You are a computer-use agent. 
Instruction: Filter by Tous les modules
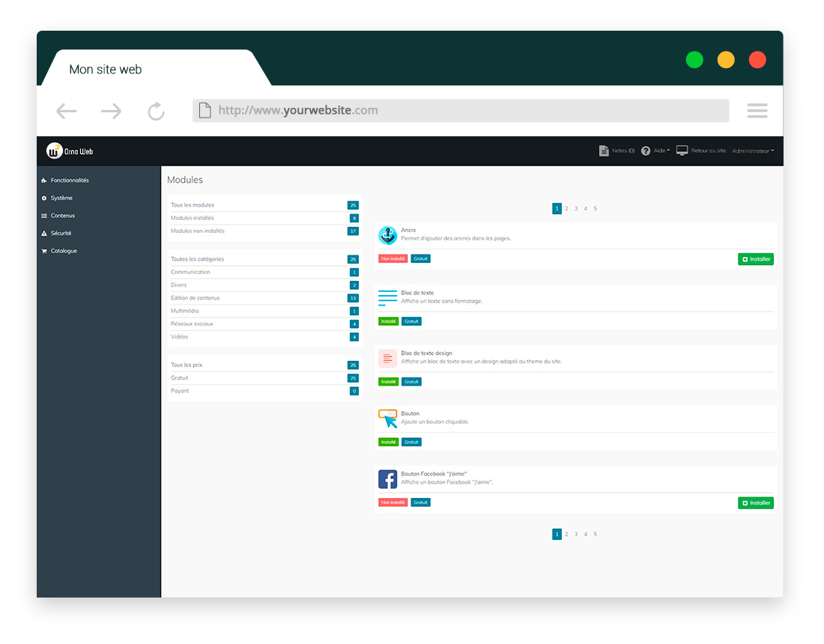pyautogui.click(x=264, y=205)
